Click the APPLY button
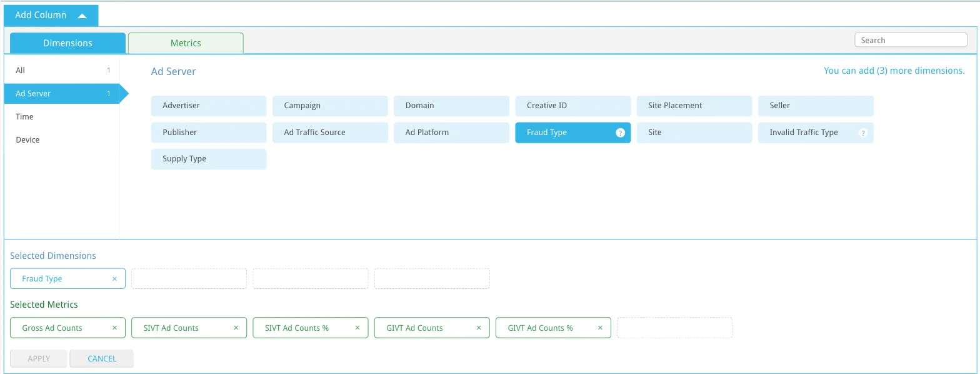The width and height of the screenshot is (980, 374). click(x=39, y=358)
